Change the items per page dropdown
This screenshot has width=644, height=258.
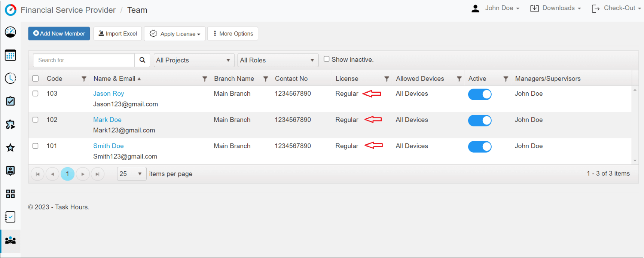[132, 174]
